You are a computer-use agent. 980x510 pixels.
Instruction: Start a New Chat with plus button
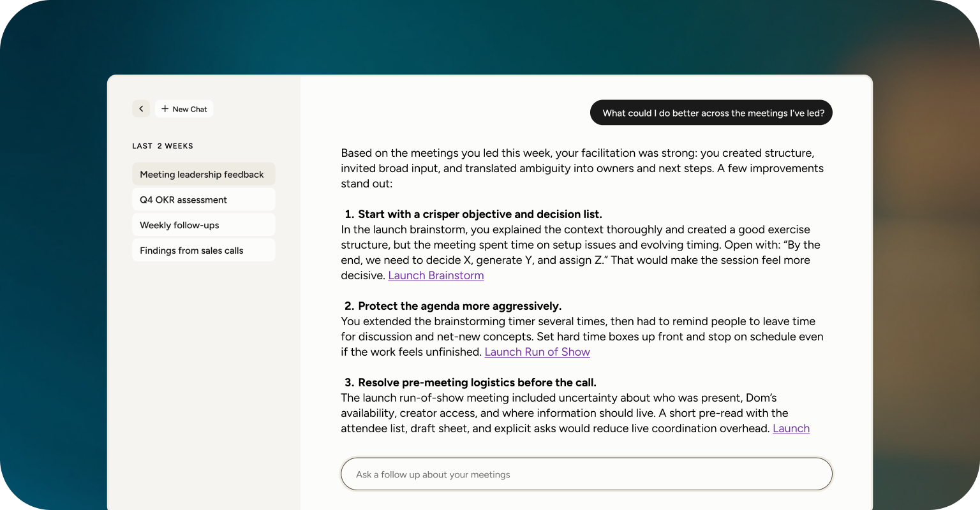click(x=184, y=109)
